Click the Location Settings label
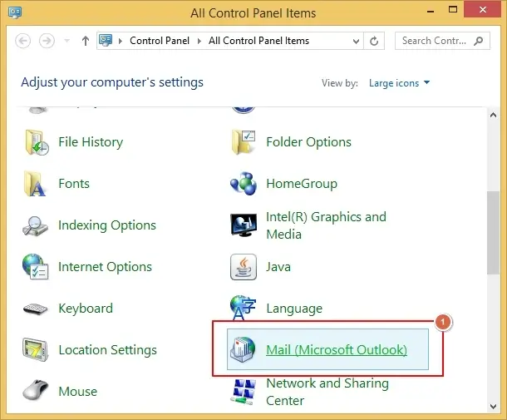Image resolution: width=507 pixels, height=420 pixels. coord(107,350)
